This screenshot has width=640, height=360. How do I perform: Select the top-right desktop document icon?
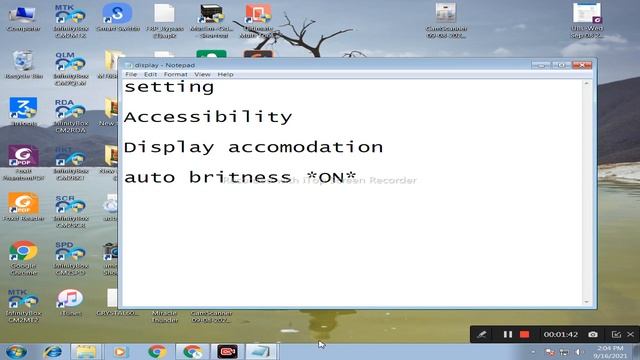(x=587, y=20)
